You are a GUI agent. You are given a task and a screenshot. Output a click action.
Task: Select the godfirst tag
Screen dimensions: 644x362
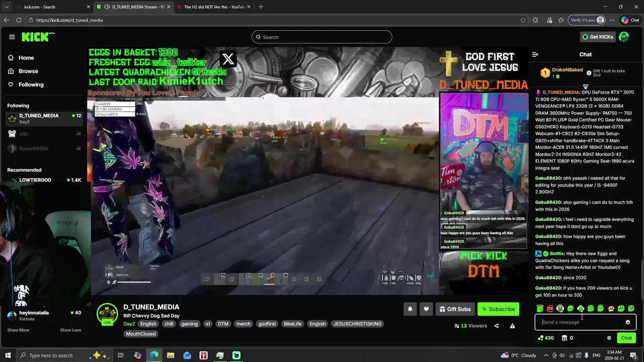(x=267, y=324)
